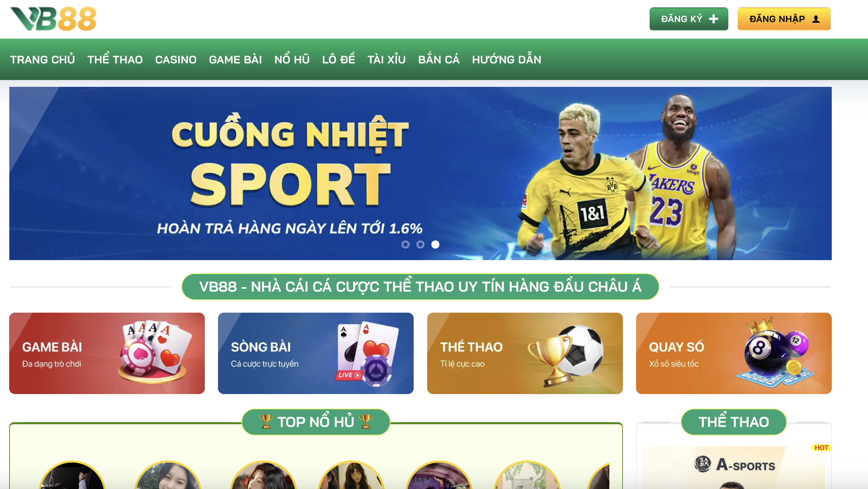The image size is (868, 489).
Task: Select the first banner slide dot
Action: [x=405, y=244]
